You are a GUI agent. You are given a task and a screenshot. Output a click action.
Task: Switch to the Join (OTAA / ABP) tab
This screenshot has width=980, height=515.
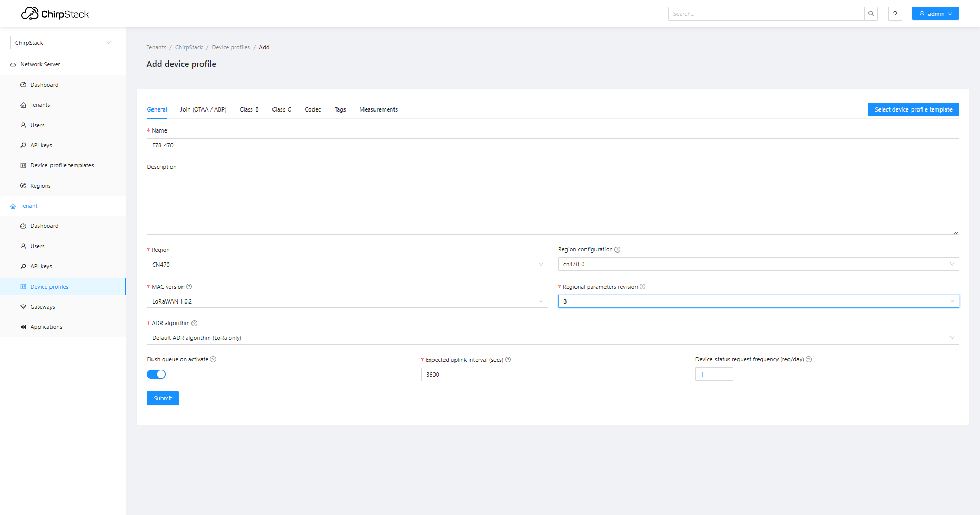(x=203, y=109)
